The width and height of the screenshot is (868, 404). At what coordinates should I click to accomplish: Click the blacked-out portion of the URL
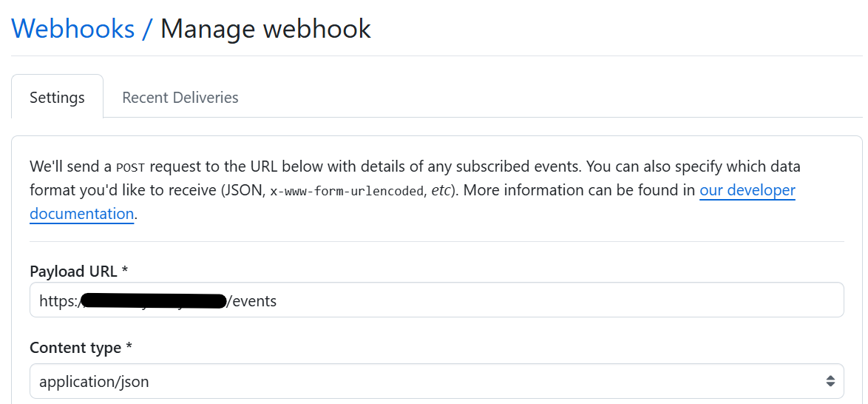coord(154,300)
